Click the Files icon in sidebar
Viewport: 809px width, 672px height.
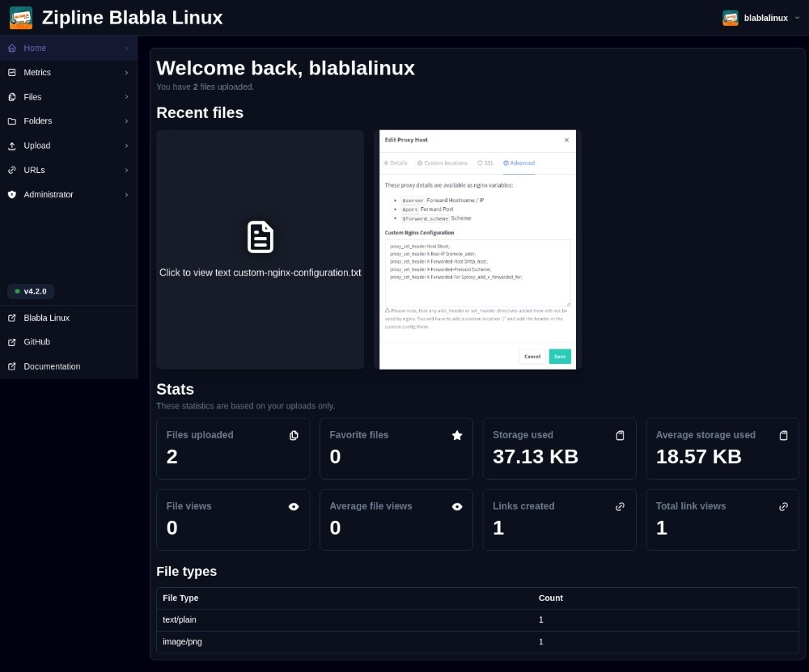click(x=12, y=97)
